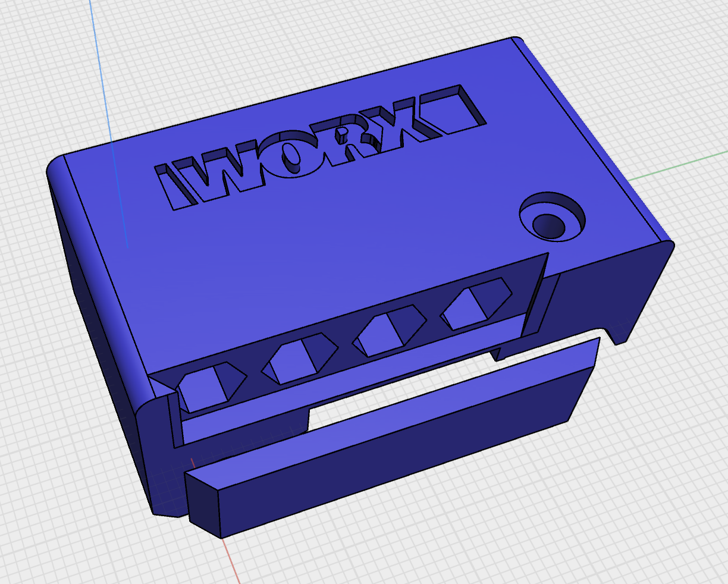Click the blue vertical axis line
728x584 pixels.
pyautogui.click(x=109, y=122)
